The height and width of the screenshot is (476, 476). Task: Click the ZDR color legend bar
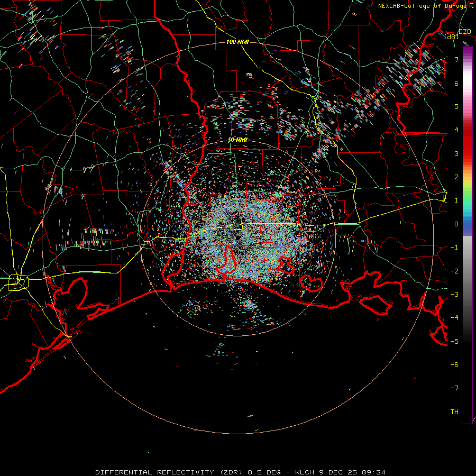467,235
